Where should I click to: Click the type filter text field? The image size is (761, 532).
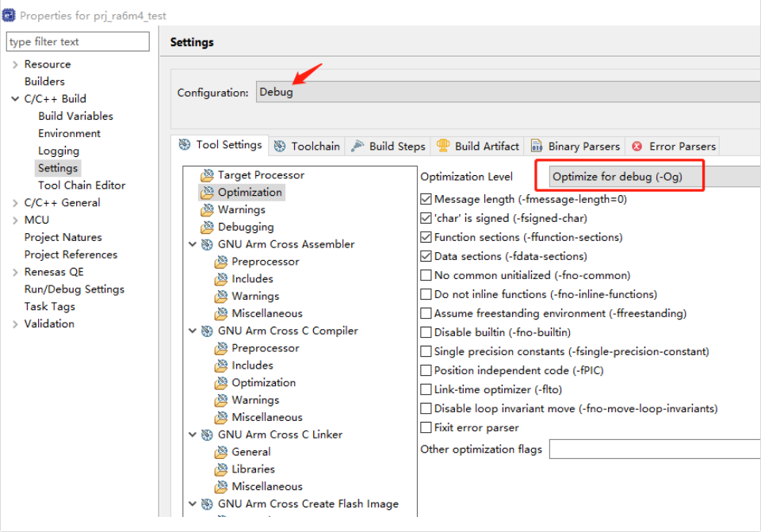(x=78, y=42)
